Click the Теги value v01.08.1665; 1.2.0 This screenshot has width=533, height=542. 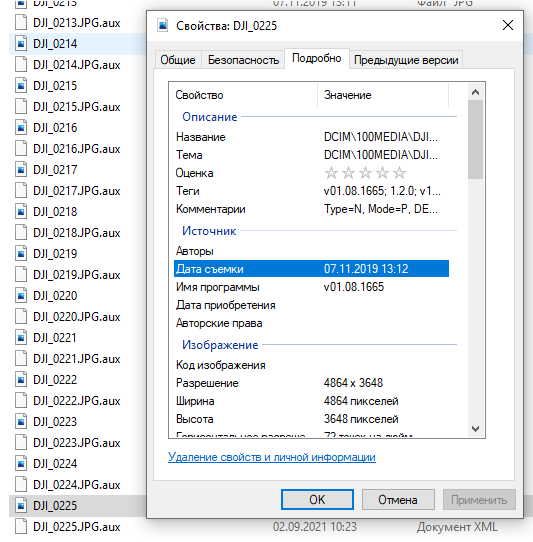pyautogui.click(x=382, y=191)
